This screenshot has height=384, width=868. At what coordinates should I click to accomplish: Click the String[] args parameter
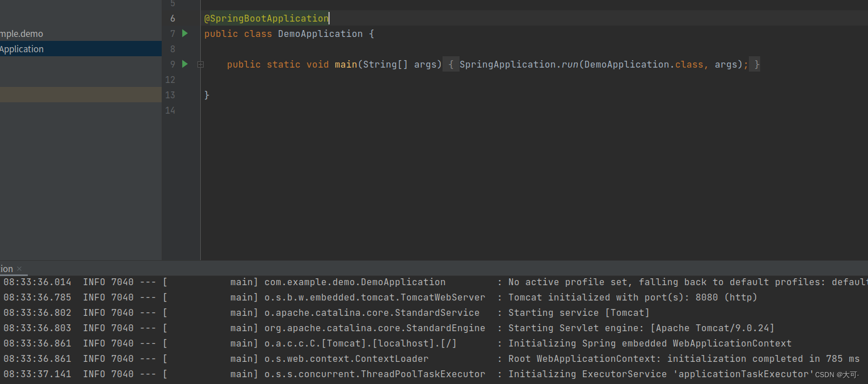399,64
